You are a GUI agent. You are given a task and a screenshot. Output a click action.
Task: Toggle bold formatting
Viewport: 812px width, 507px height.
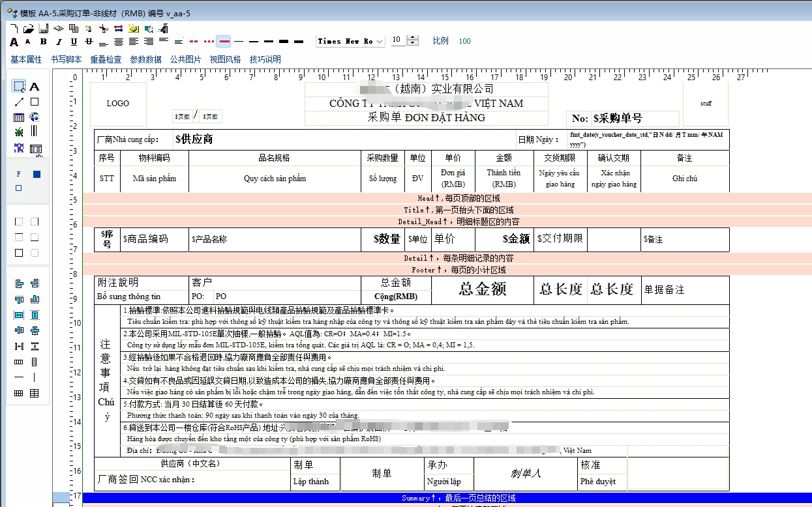(43, 42)
